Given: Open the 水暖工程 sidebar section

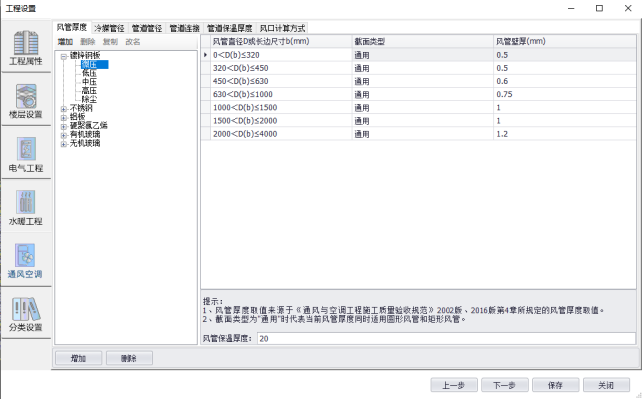Looking at the screenshot, I should tap(26, 207).
